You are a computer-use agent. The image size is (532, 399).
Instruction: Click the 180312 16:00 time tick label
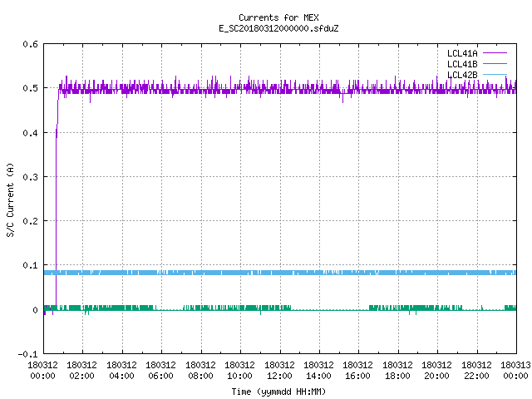[x=358, y=371]
